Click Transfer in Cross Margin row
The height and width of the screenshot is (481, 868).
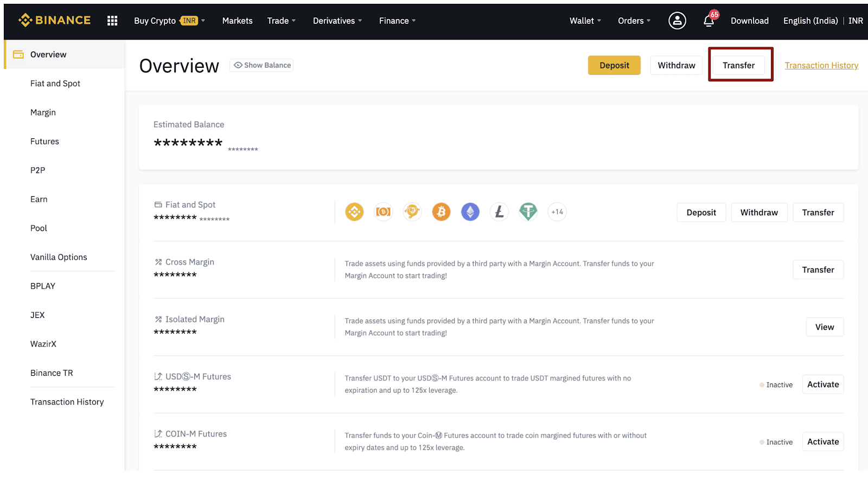(x=818, y=270)
